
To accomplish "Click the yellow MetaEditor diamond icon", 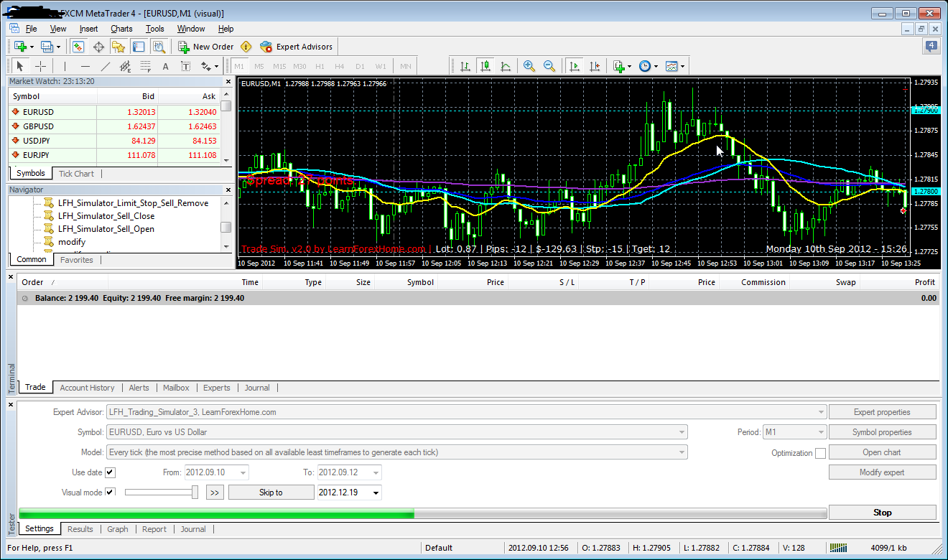I will tap(246, 47).
